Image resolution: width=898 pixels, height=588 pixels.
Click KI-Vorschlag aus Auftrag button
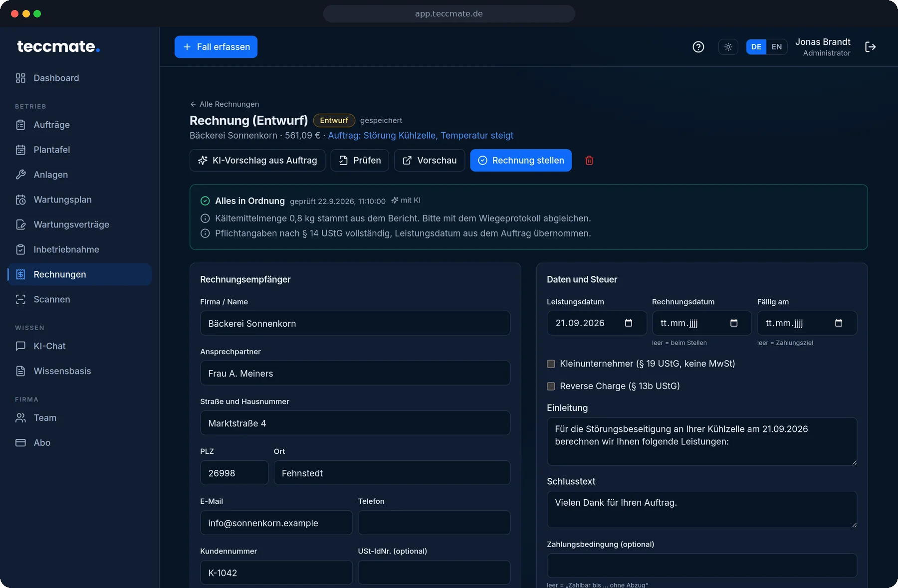257,161
